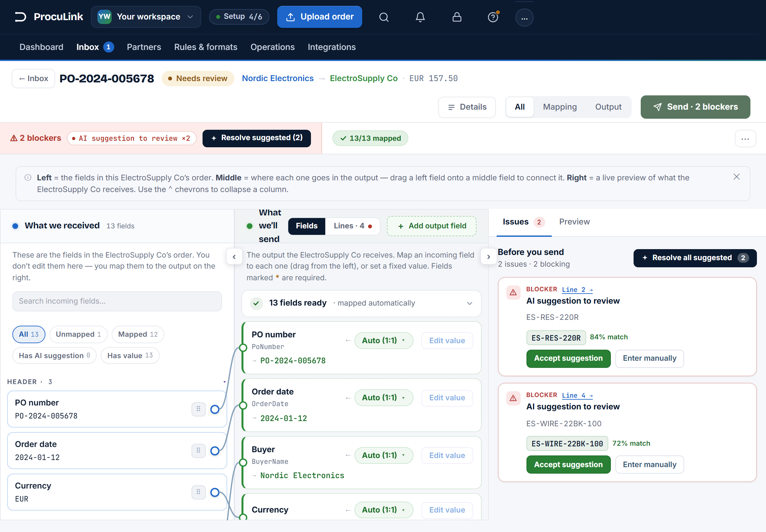Click Resolve suggested (2) button
766x532 pixels.
[256, 138]
